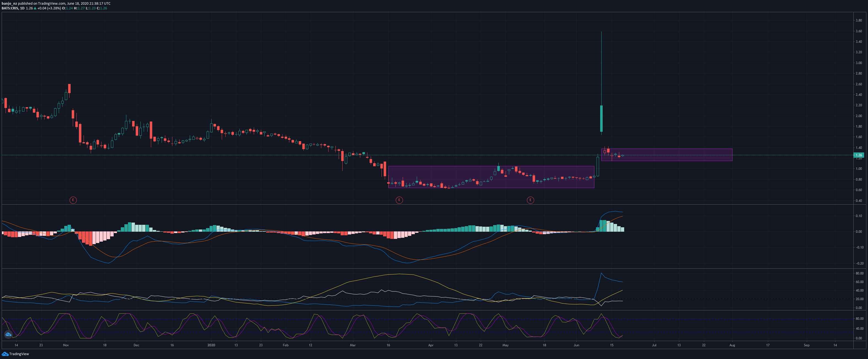Click the change value '+0.04 (+3.28%)'
Screen dimensions: 868x359
[x=49, y=8]
